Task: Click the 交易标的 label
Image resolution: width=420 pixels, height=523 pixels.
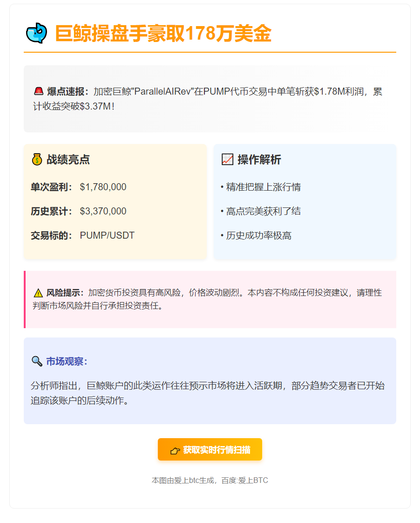Action: pos(51,235)
